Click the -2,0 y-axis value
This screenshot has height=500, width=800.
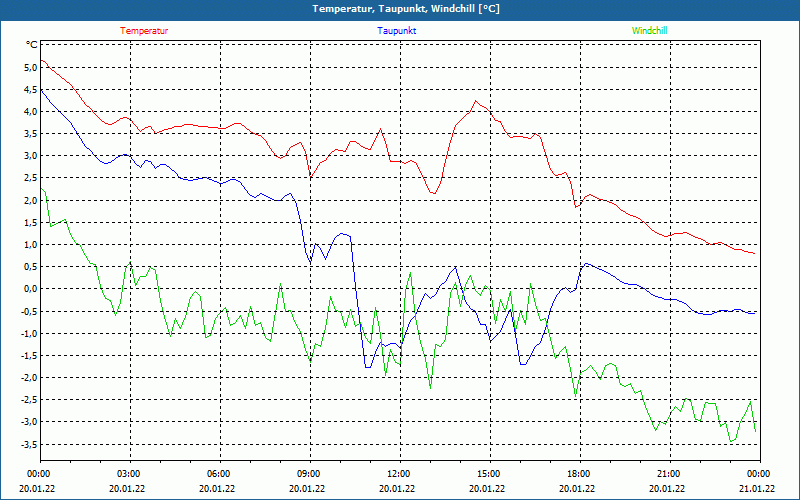click(x=29, y=378)
